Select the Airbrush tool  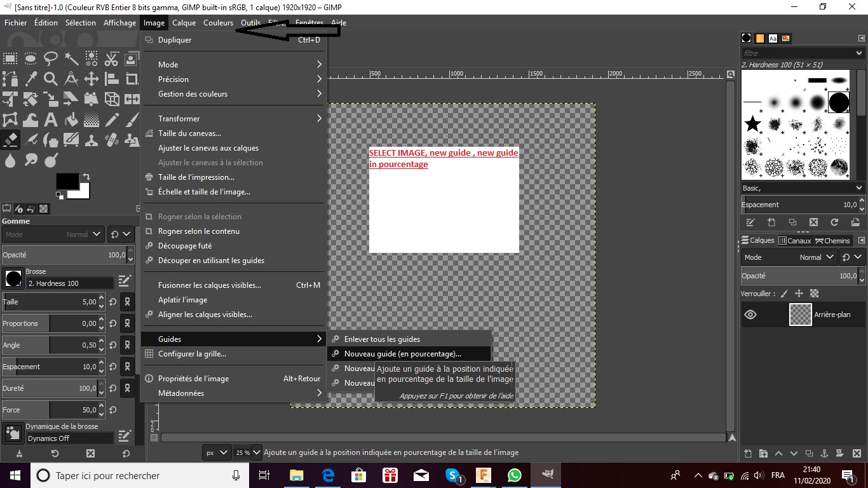(x=31, y=140)
